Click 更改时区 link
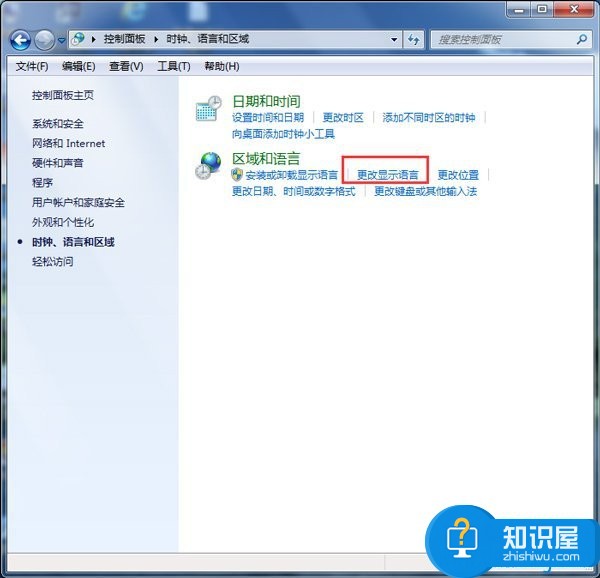 [343, 117]
